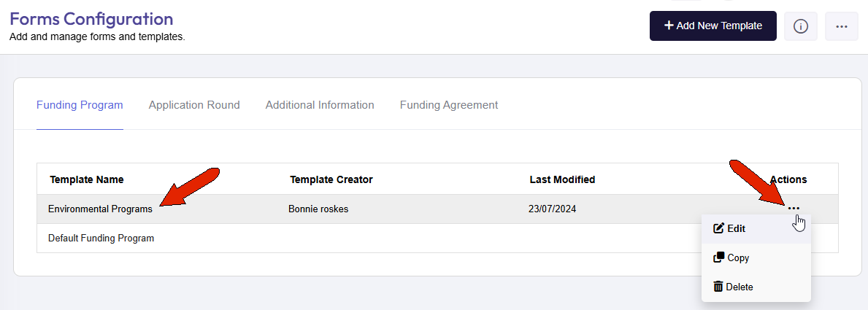This screenshot has height=310, width=868.
Task: Click the Copy duplicate icon
Action: coord(718,257)
